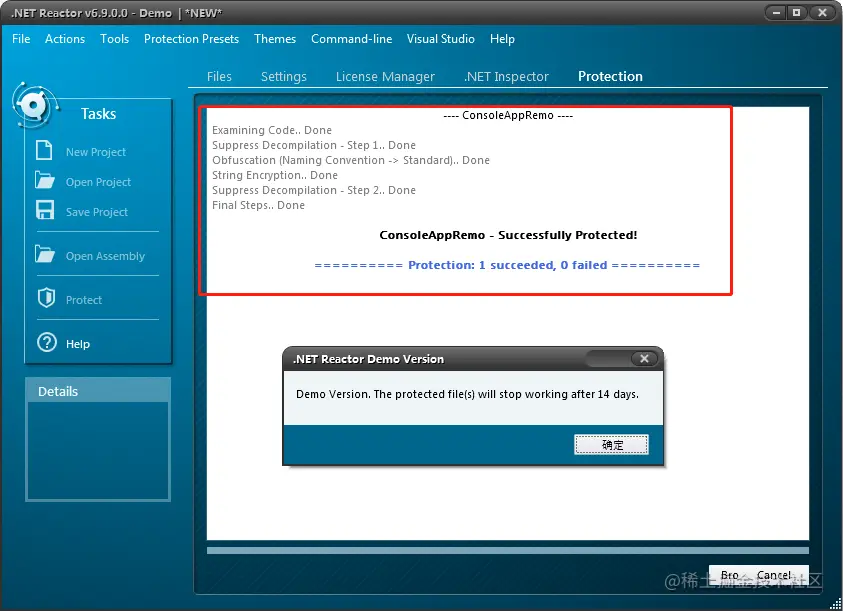
Task: Open the Command-line menu
Action: [x=352, y=39]
